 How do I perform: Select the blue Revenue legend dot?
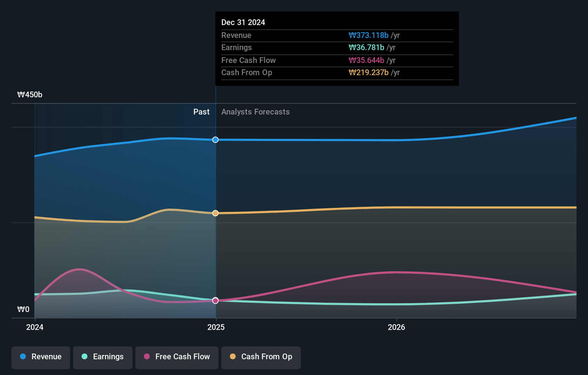pyautogui.click(x=23, y=357)
